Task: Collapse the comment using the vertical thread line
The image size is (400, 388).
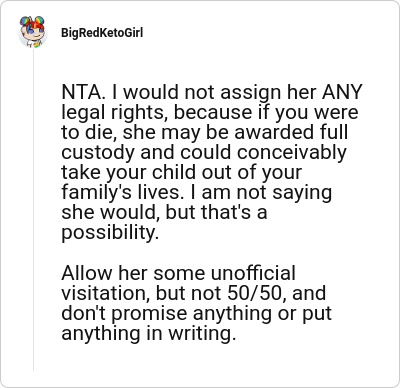Action: (x=33, y=210)
